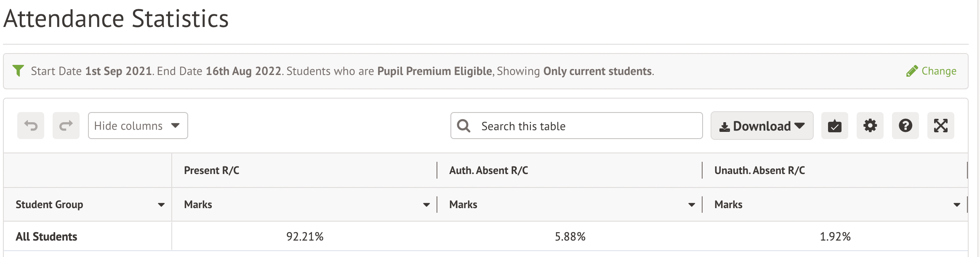The height and width of the screenshot is (257, 980).
Task: Open the Hide columns dropdown
Action: [138, 126]
